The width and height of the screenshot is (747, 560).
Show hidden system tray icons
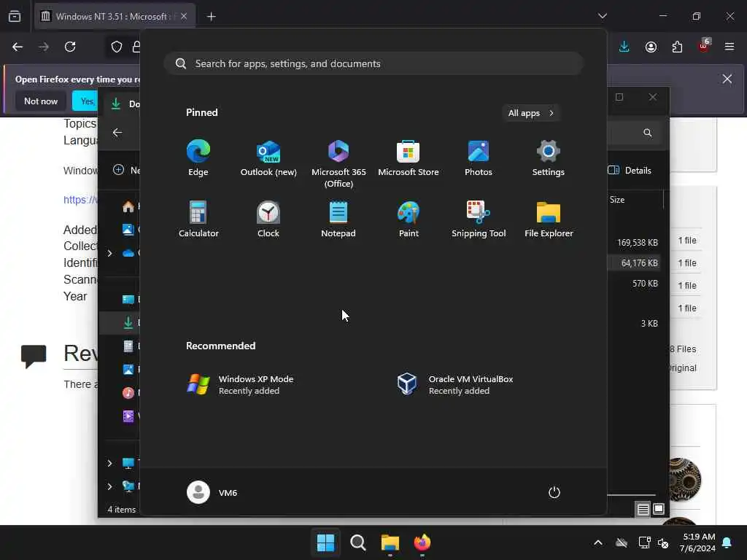pyautogui.click(x=598, y=542)
